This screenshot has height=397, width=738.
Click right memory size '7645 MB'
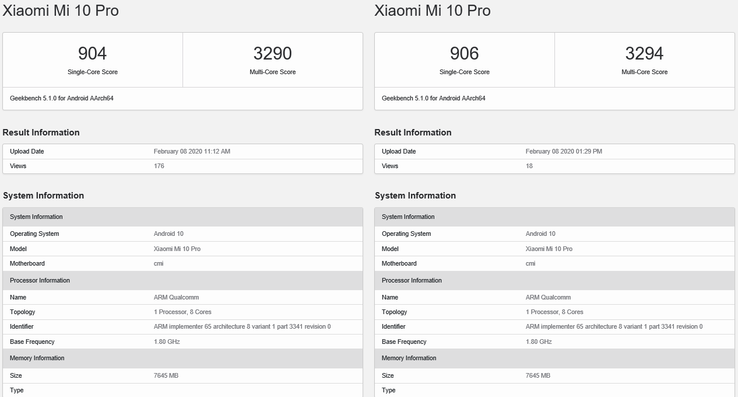pos(537,375)
